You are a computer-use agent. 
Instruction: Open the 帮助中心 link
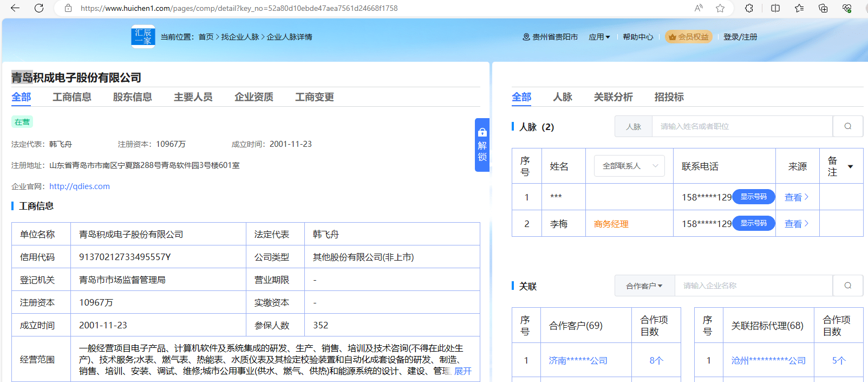[x=638, y=37]
